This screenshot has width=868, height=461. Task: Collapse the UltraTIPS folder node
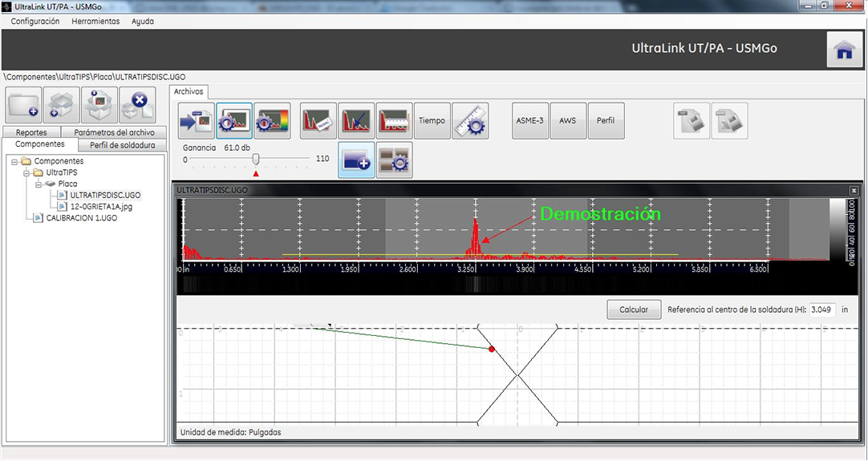(26, 172)
